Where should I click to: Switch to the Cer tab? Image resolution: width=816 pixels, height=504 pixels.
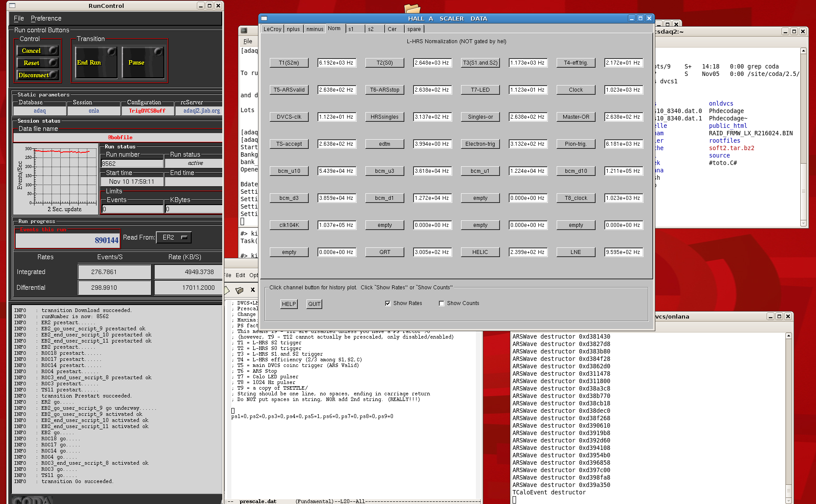(x=395, y=29)
